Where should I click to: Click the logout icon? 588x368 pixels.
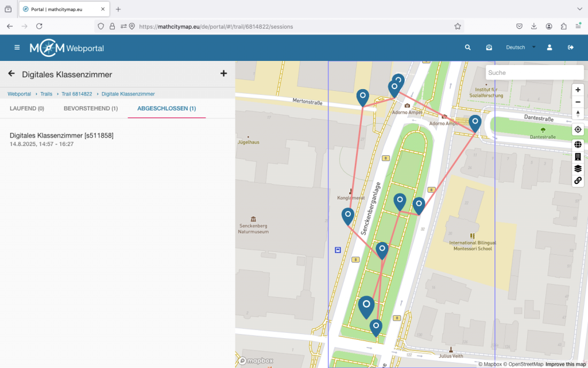(570, 48)
